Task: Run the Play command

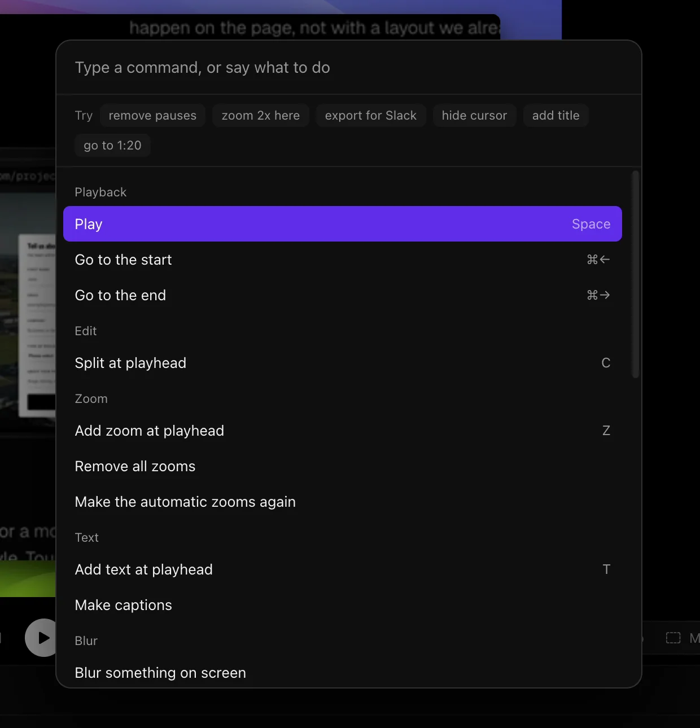Action: pos(343,224)
